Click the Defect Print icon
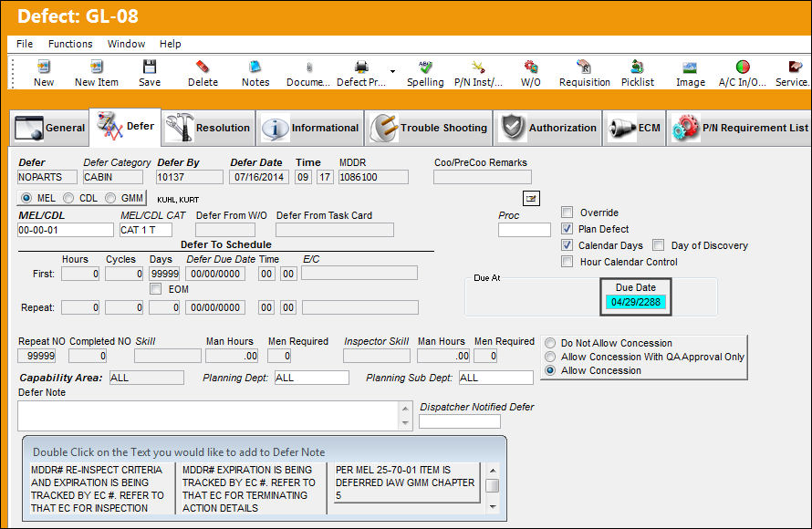Screen dimensions: 812x529 point(361,67)
